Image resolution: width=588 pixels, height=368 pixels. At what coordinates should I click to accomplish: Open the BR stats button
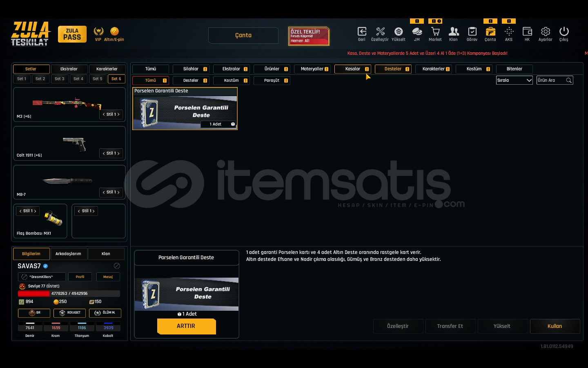34,313
